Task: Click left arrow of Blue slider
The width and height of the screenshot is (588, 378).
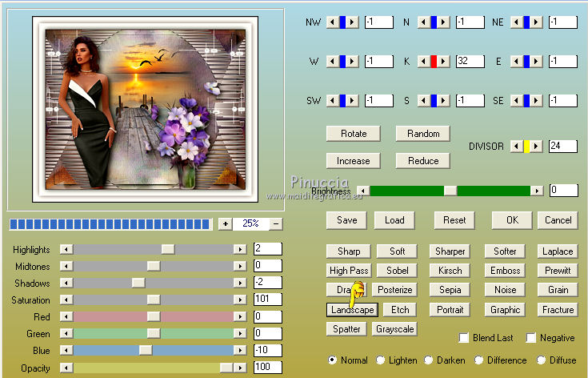Action: [66, 350]
